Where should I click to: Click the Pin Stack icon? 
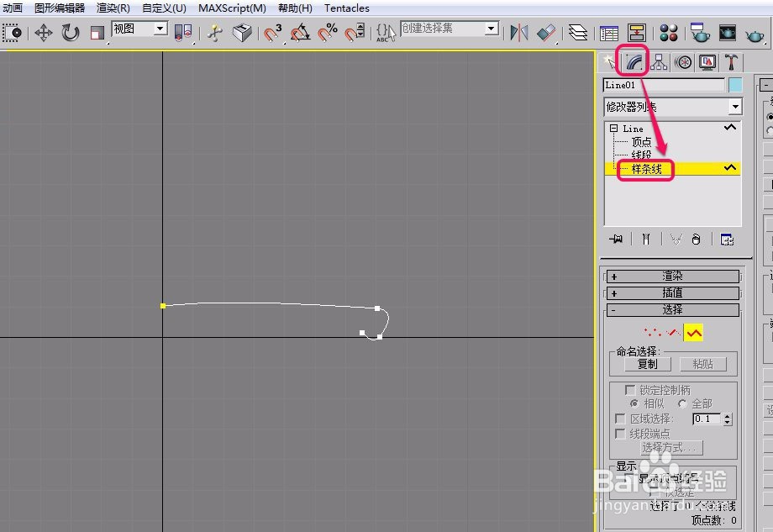[x=616, y=240]
